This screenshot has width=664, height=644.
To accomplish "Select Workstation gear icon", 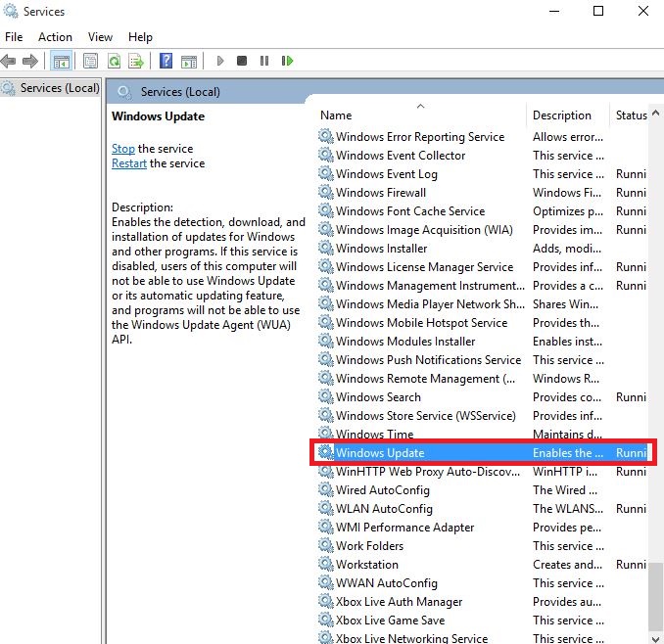I will (x=326, y=565).
